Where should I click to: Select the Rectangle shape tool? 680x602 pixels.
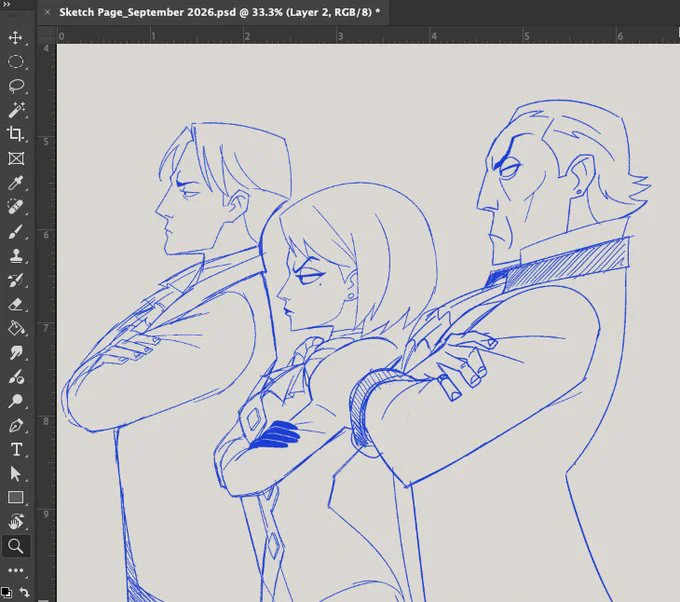16,497
